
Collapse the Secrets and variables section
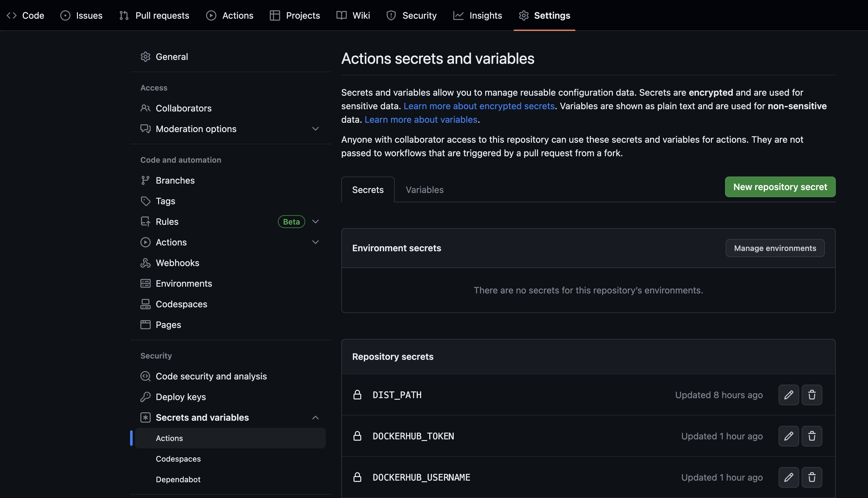pos(315,417)
